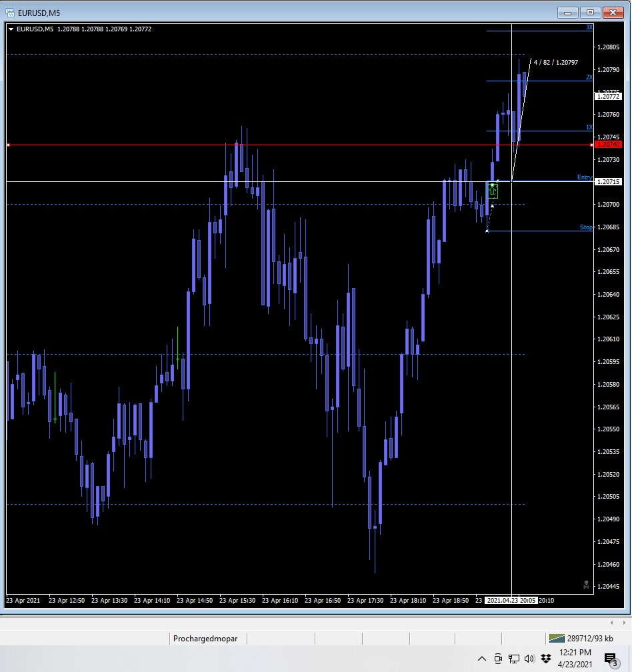Click the 289712/93 kb traffic readout
The width and height of the screenshot is (632, 672).
point(590,639)
